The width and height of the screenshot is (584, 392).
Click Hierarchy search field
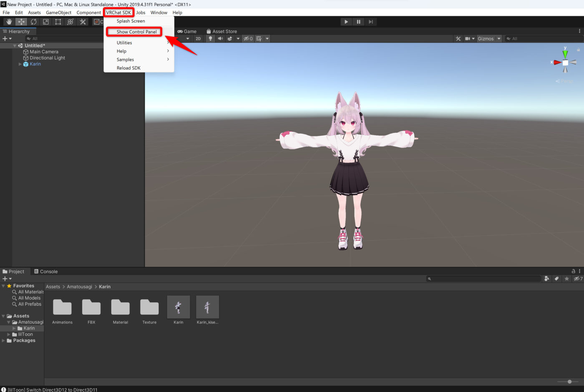pyautogui.click(x=64, y=38)
